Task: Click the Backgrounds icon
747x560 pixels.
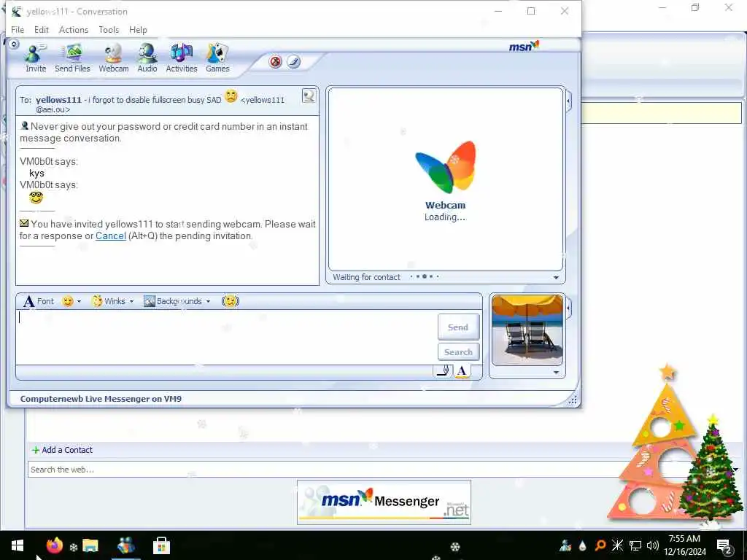Action: (x=149, y=301)
